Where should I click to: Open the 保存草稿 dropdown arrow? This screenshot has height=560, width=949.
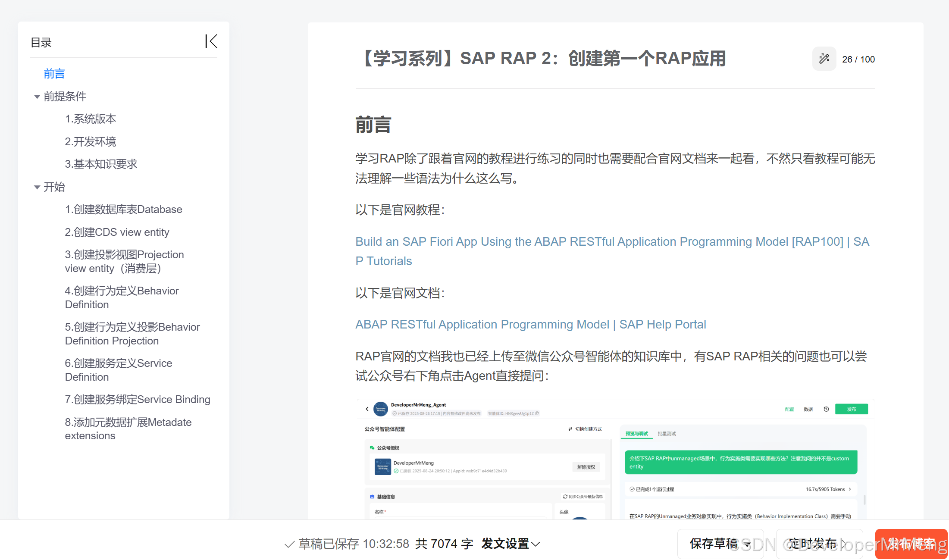coord(747,544)
